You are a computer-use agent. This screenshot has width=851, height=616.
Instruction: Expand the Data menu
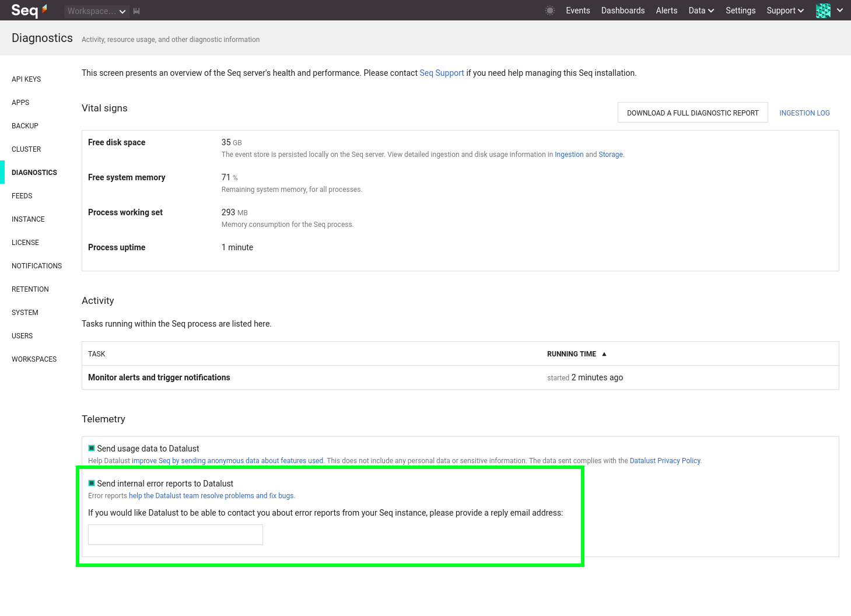[701, 10]
